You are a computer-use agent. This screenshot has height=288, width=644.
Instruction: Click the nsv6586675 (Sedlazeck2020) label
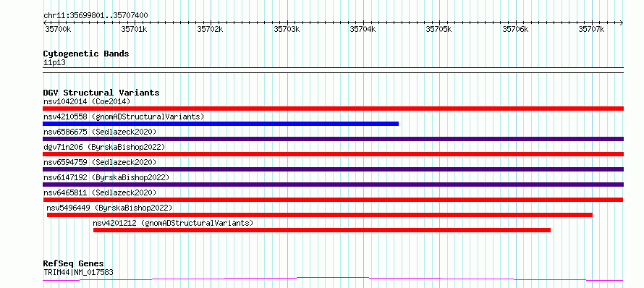100,132
